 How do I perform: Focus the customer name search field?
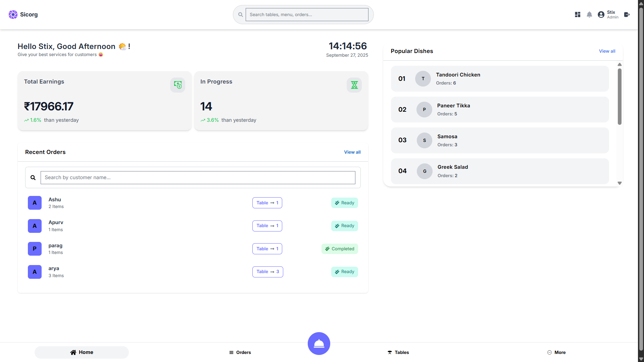198,177
